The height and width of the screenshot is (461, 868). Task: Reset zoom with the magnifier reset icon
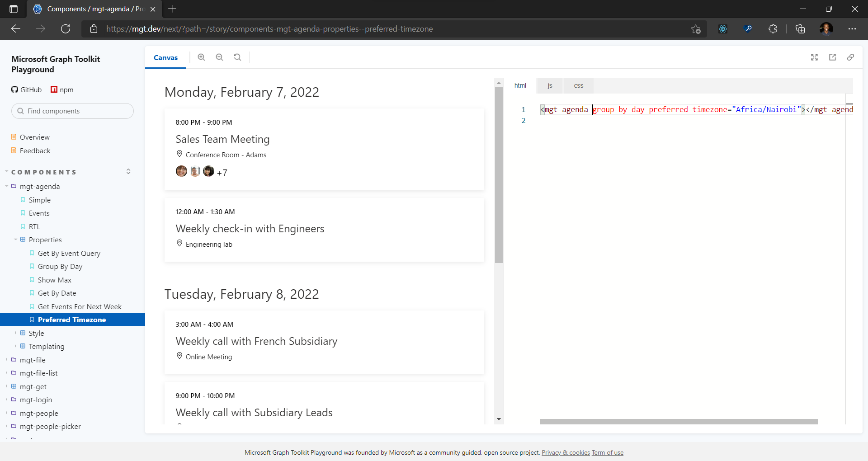click(x=237, y=57)
